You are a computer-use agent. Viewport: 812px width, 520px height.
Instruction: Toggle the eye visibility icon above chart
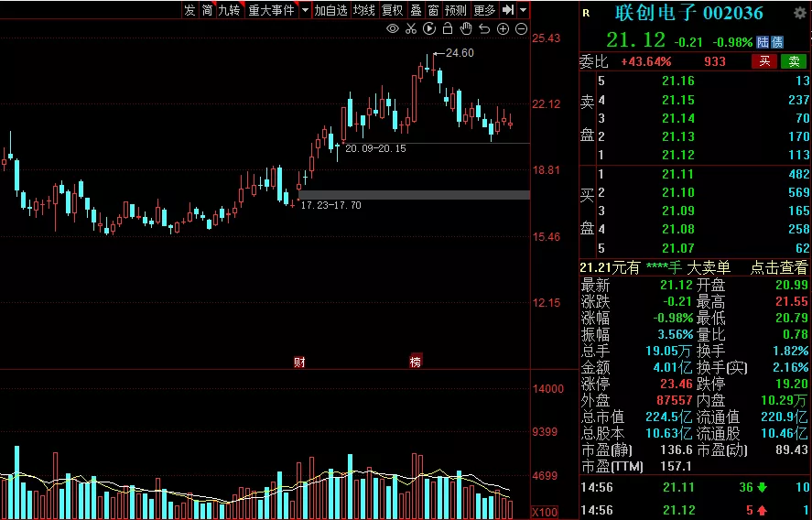[393, 29]
